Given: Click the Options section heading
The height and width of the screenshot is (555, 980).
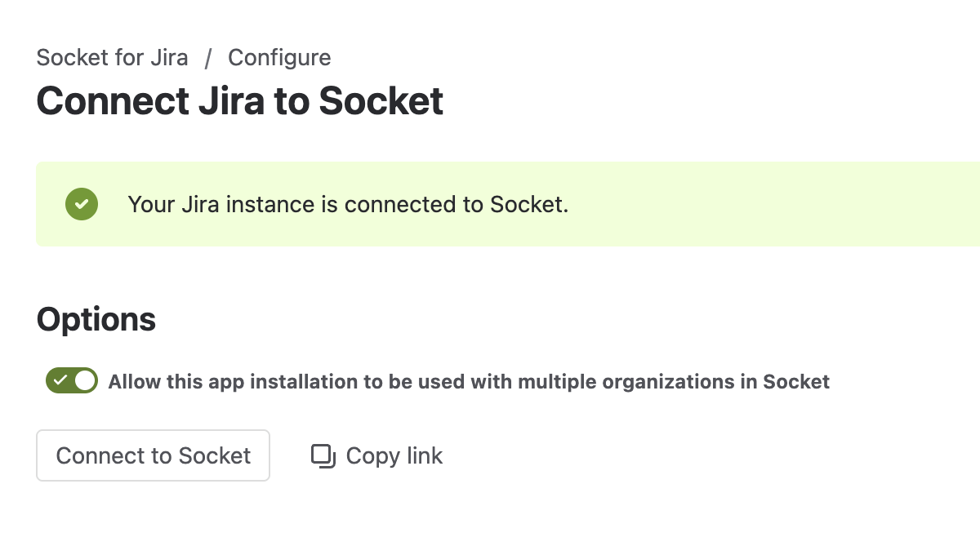Looking at the screenshot, I should [x=96, y=319].
